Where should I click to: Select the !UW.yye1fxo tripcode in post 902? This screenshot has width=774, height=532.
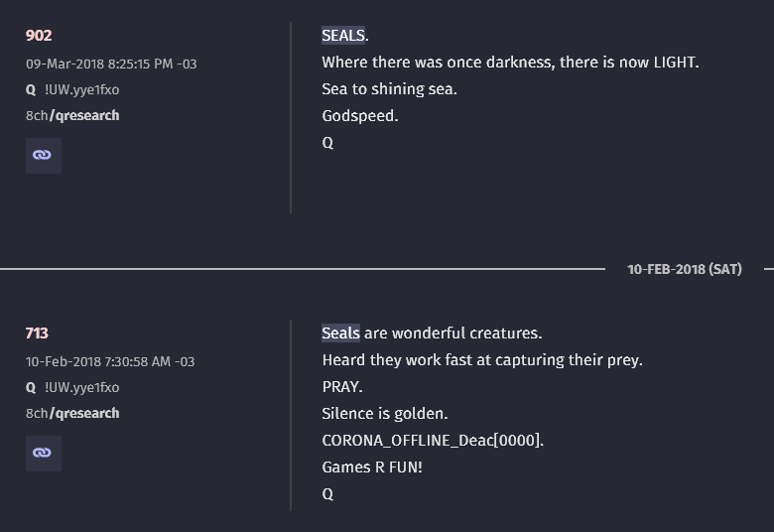82,90
